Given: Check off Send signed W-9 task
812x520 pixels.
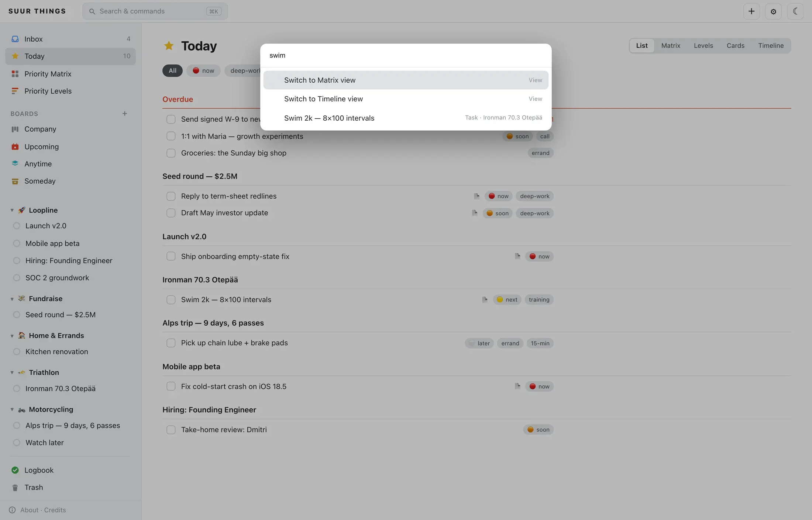Looking at the screenshot, I should pos(171,119).
